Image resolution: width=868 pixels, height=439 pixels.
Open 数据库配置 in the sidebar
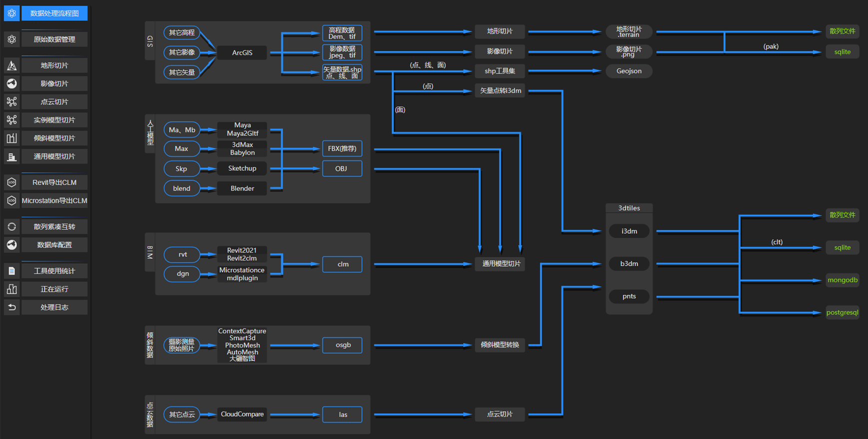54,245
